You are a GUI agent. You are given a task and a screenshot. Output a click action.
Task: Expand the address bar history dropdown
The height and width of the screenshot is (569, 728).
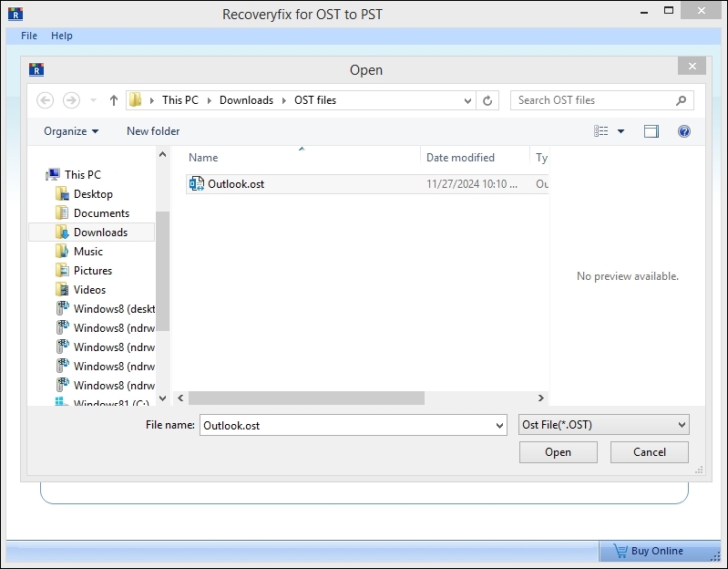coord(467,100)
